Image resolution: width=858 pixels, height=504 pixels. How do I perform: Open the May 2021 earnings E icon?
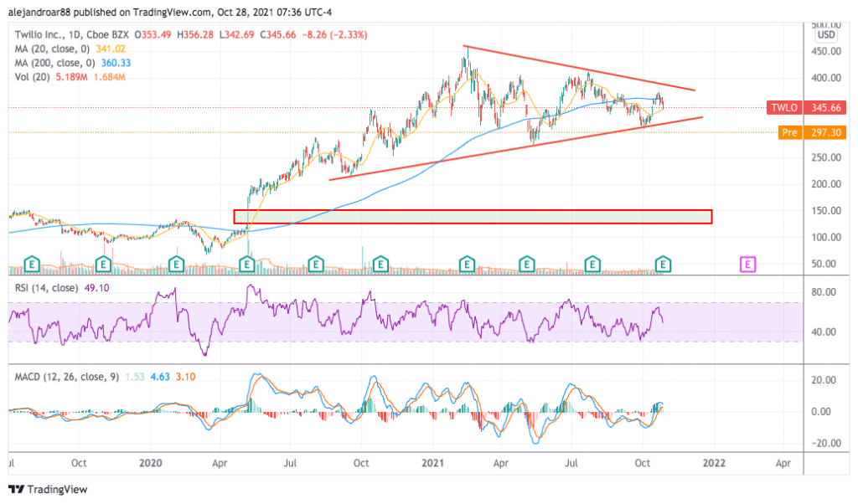click(526, 265)
